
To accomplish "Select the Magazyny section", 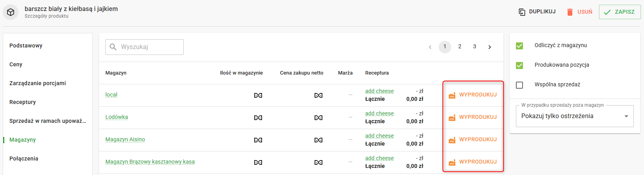I will (x=23, y=140).
